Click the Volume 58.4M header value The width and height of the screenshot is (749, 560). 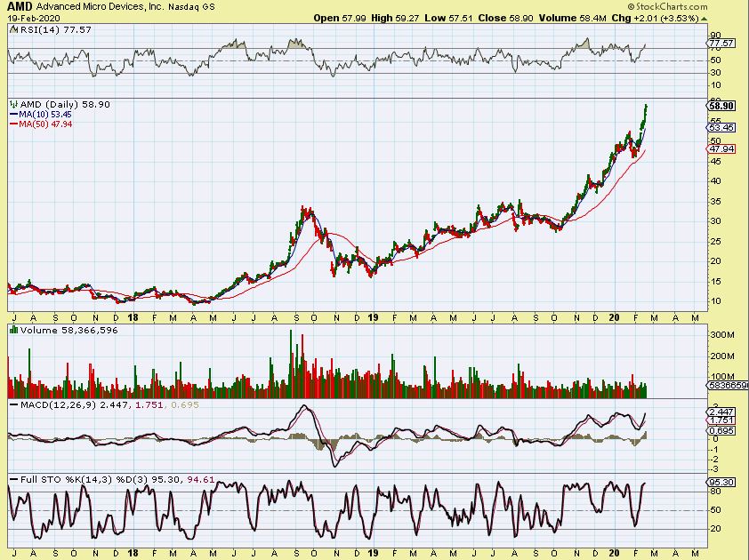click(x=573, y=18)
